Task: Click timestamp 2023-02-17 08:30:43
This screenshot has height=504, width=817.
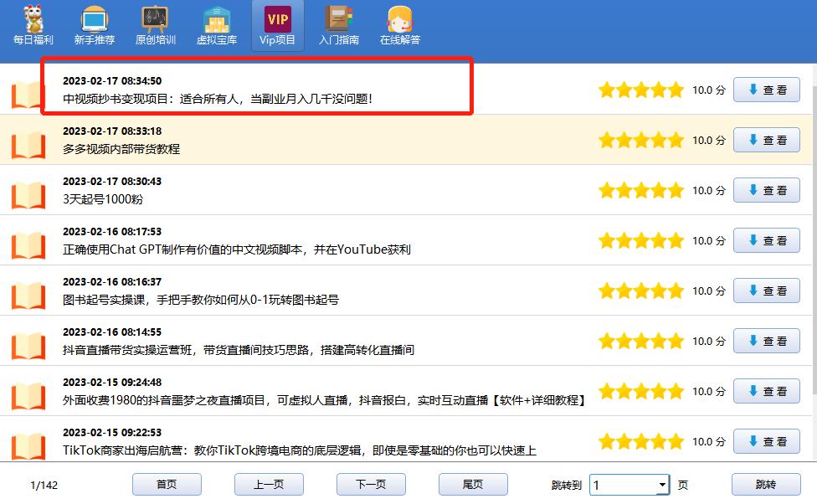Action: (112, 182)
